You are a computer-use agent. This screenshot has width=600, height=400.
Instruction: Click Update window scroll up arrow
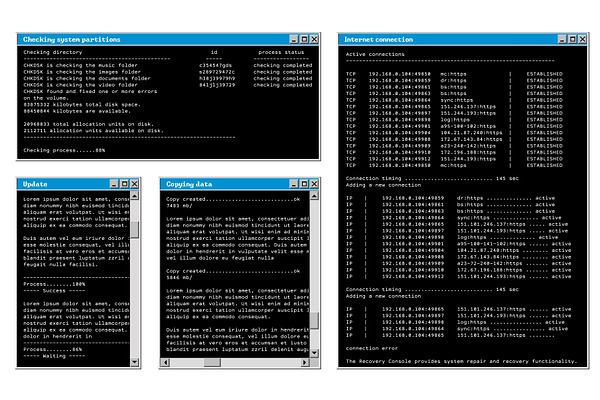tap(134, 196)
